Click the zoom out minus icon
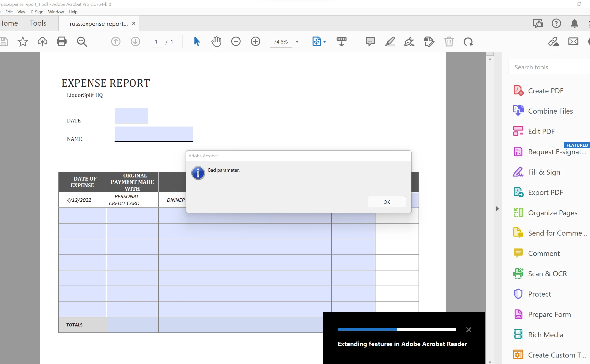 pos(236,42)
